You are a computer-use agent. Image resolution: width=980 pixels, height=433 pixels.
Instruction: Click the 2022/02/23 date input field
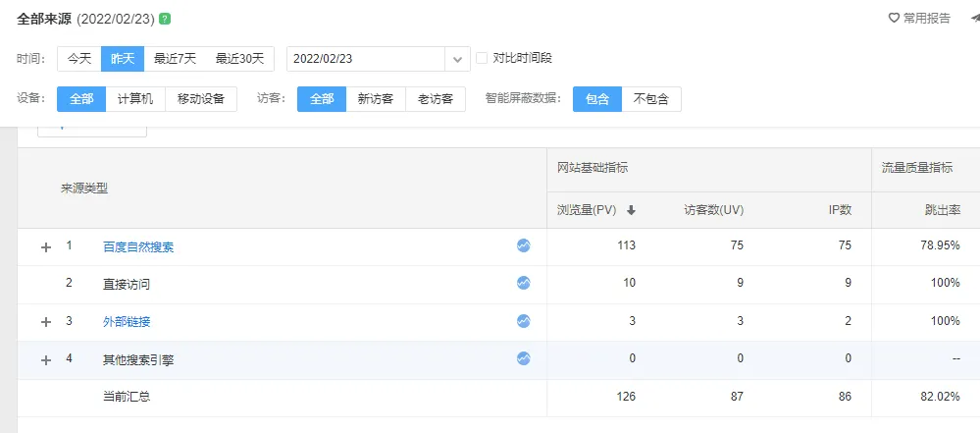point(366,59)
